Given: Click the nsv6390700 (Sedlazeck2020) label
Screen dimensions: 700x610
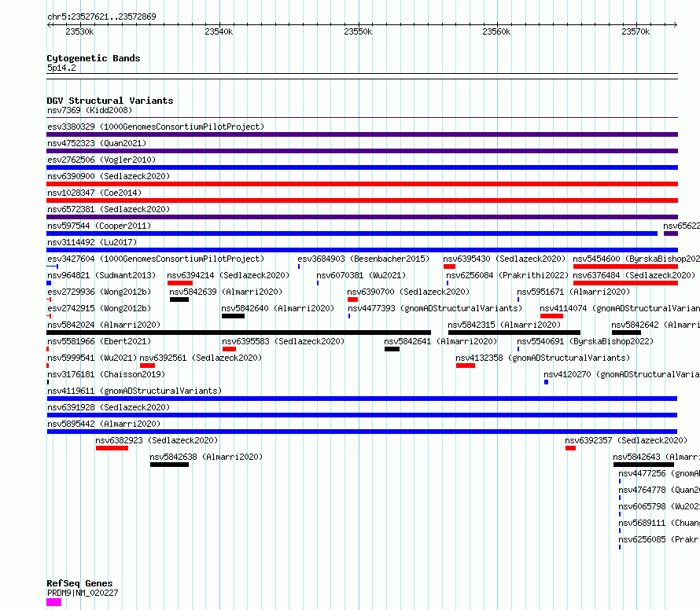Looking at the screenshot, I should tap(408, 292).
